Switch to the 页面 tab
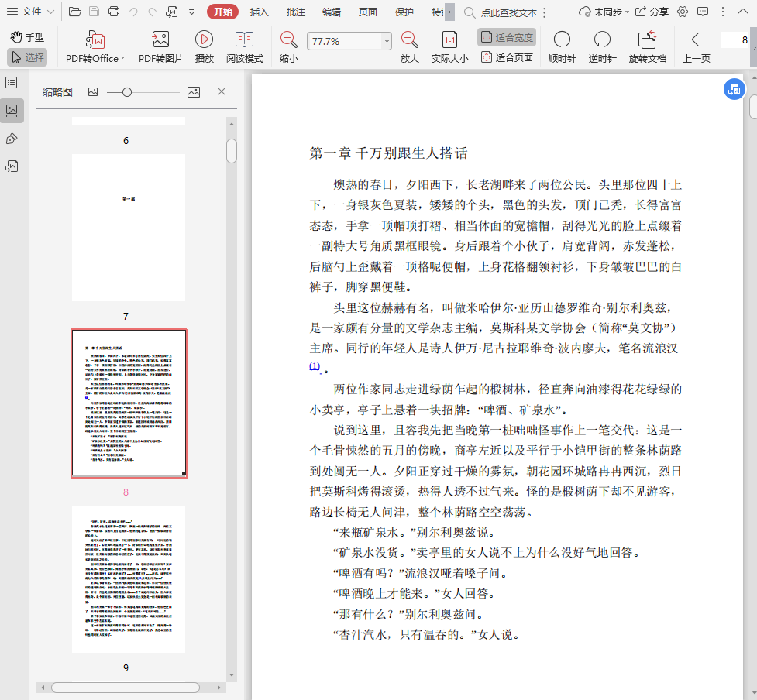The height and width of the screenshot is (700, 757). 368,12
